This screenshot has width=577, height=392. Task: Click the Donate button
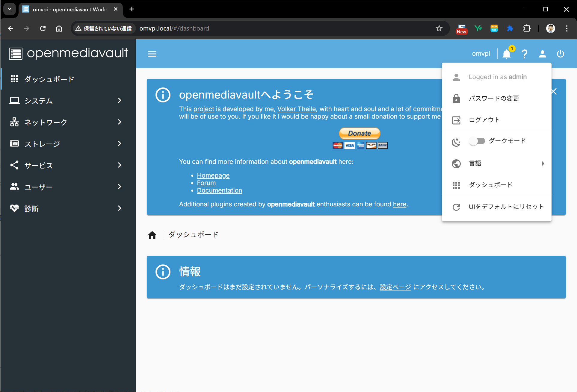(x=360, y=133)
